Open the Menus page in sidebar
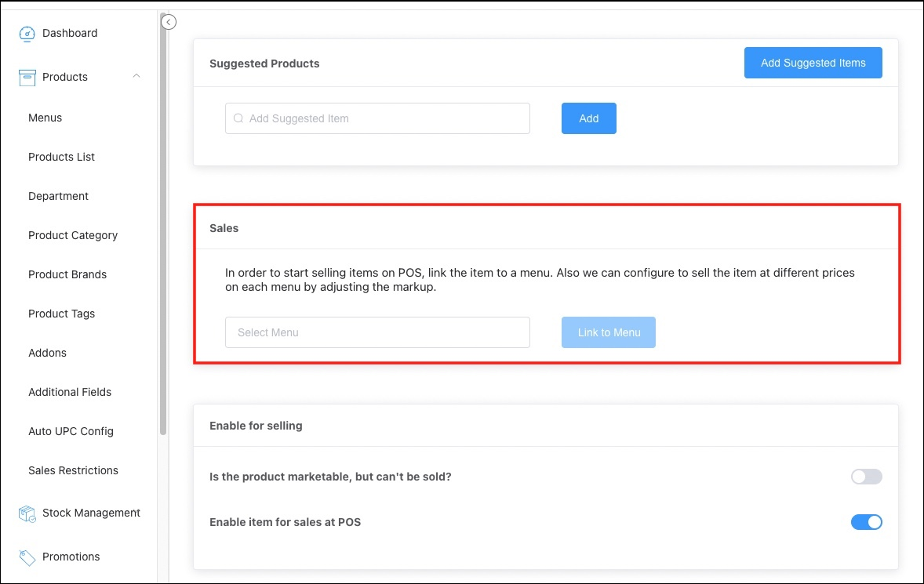 point(45,118)
